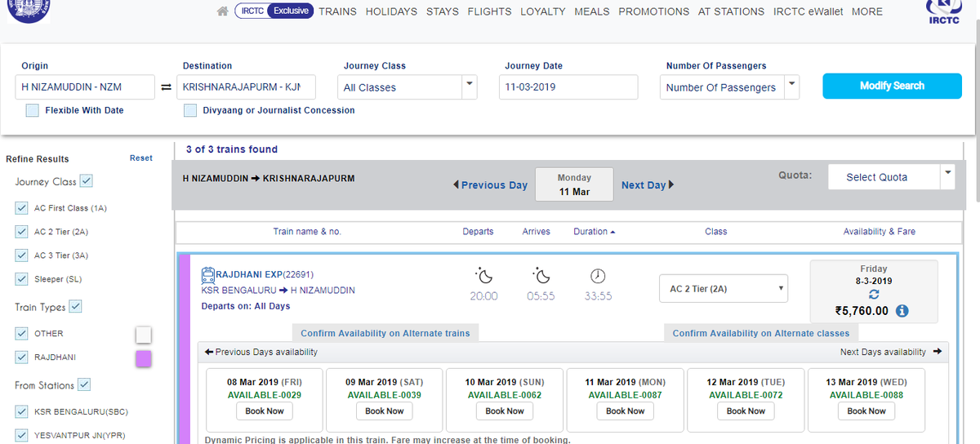
Task: Open STAYS menu
Action: tap(443, 11)
